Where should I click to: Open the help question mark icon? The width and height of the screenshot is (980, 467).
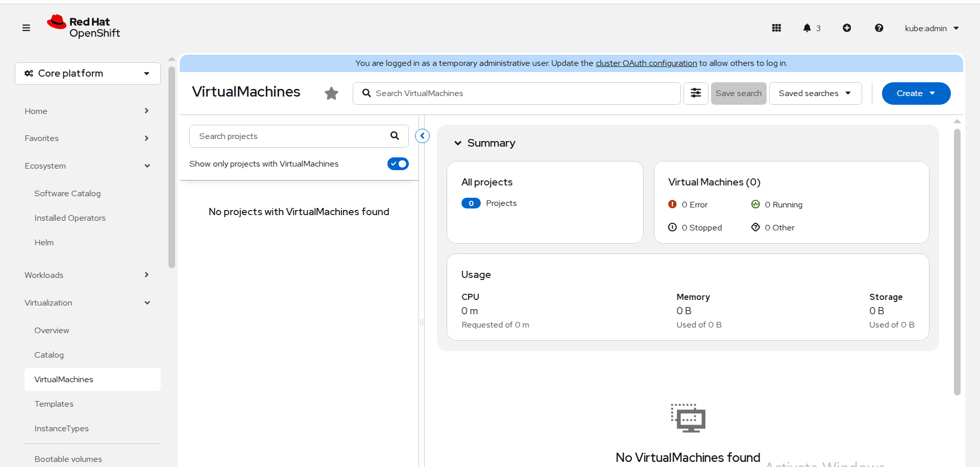[879, 28]
